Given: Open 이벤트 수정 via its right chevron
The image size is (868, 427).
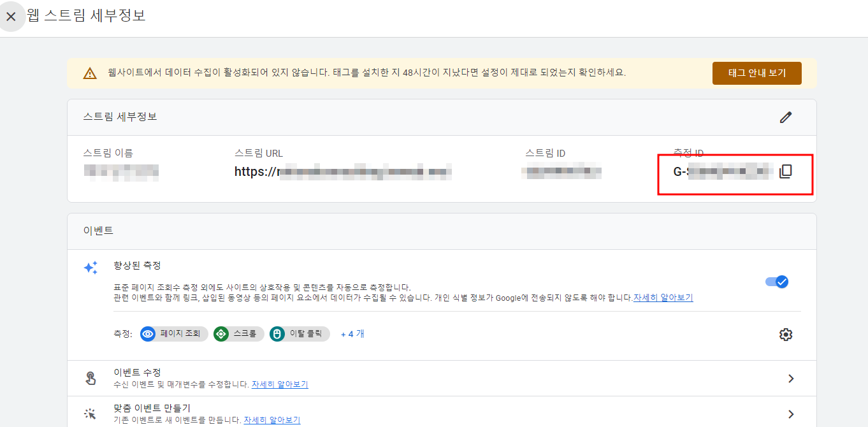Looking at the screenshot, I should [x=791, y=378].
